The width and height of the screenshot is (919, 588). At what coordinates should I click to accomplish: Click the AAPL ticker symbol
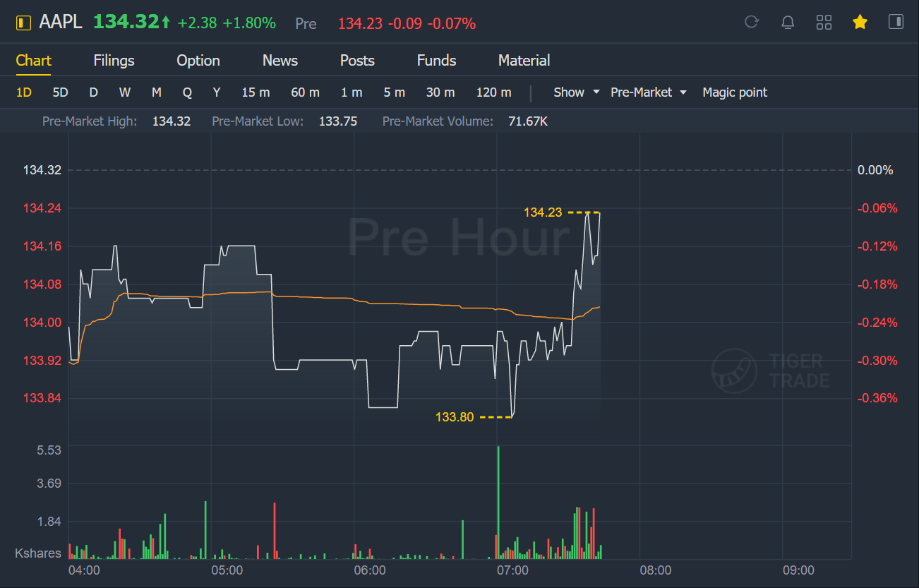(61, 23)
